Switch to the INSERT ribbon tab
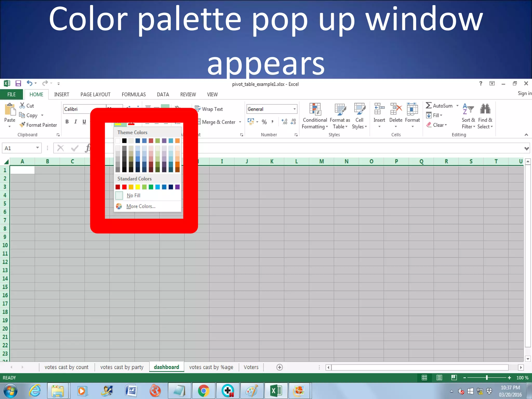 pyautogui.click(x=62, y=95)
